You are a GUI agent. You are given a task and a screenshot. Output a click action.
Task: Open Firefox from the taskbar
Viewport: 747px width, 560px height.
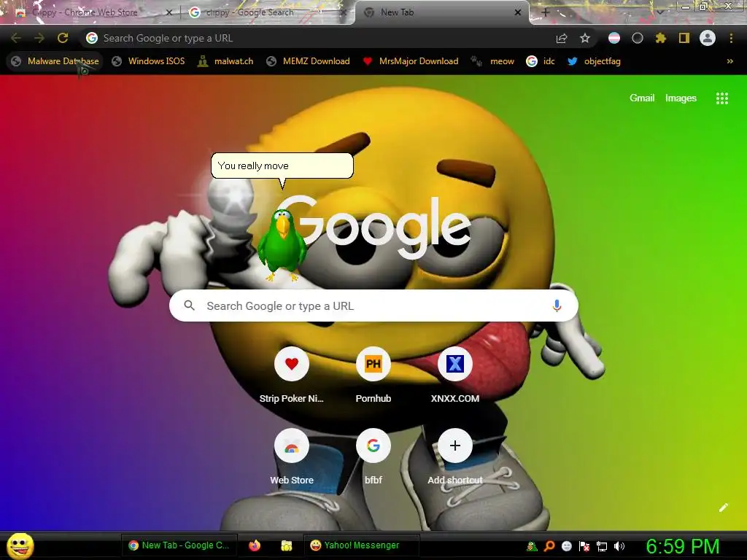coord(255,545)
